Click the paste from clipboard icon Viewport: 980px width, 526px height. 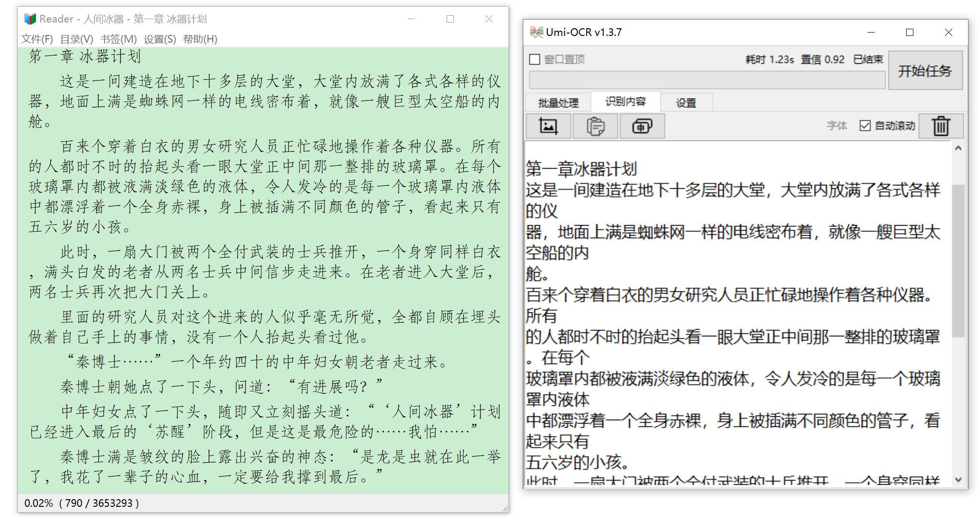pos(595,126)
